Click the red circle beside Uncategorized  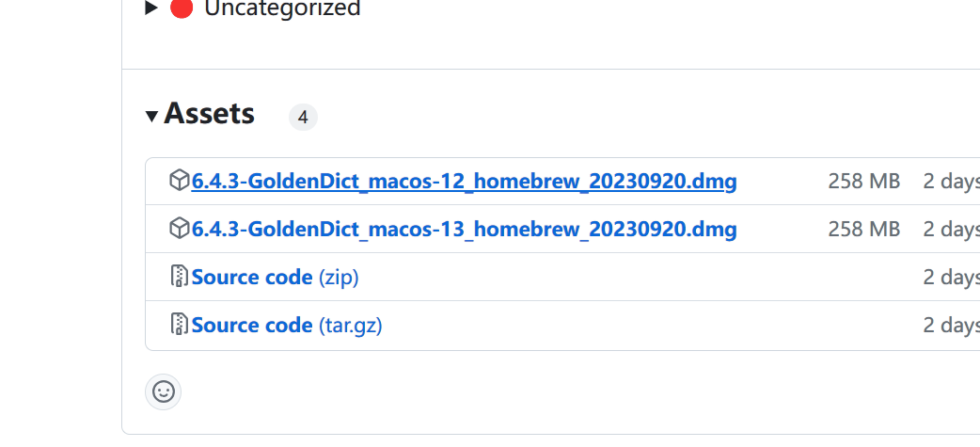[182, 8]
